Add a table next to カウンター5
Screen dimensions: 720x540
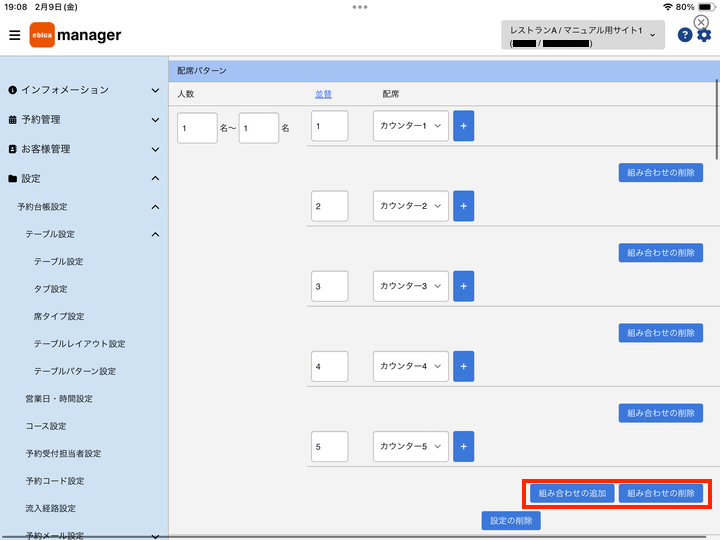(463, 446)
